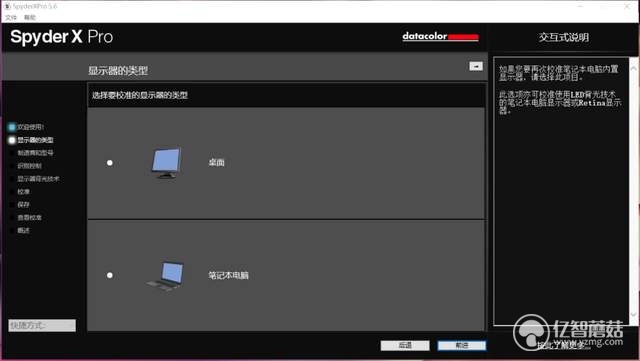Image resolution: width=640 pixels, height=361 pixels.
Task: Click the 笔记本电脑 option label
Action: 229,276
